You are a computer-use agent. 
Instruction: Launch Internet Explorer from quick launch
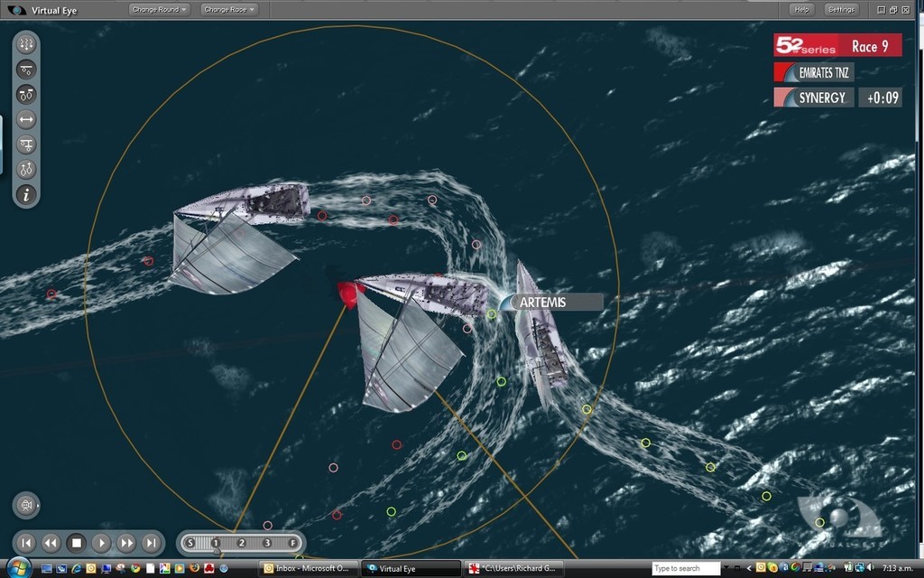click(x=76, y=569)
